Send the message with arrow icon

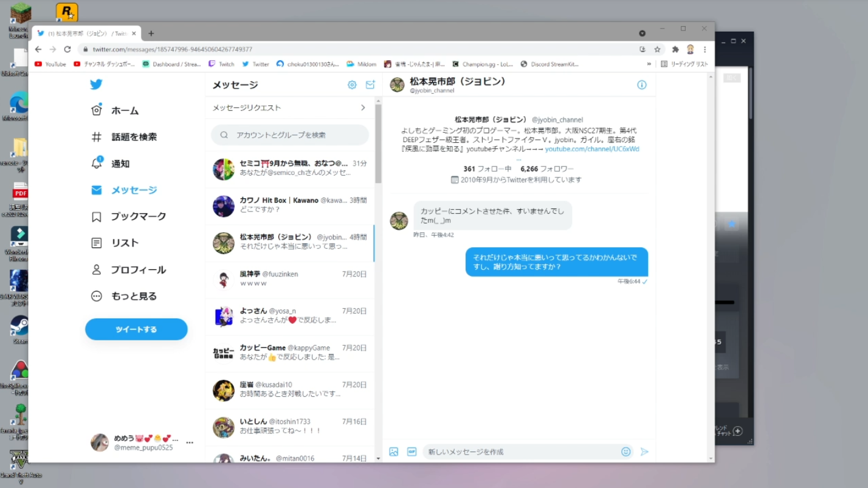[x=644, y=452]
